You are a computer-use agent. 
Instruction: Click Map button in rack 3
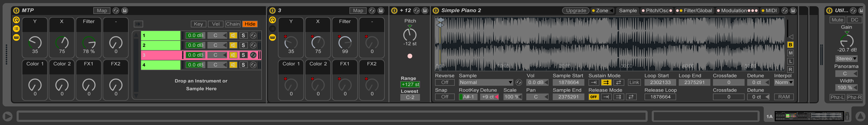coord(358,10)
